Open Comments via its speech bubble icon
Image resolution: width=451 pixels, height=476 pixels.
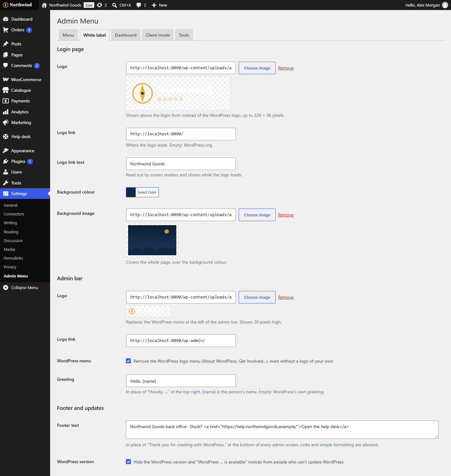[6, 66]
